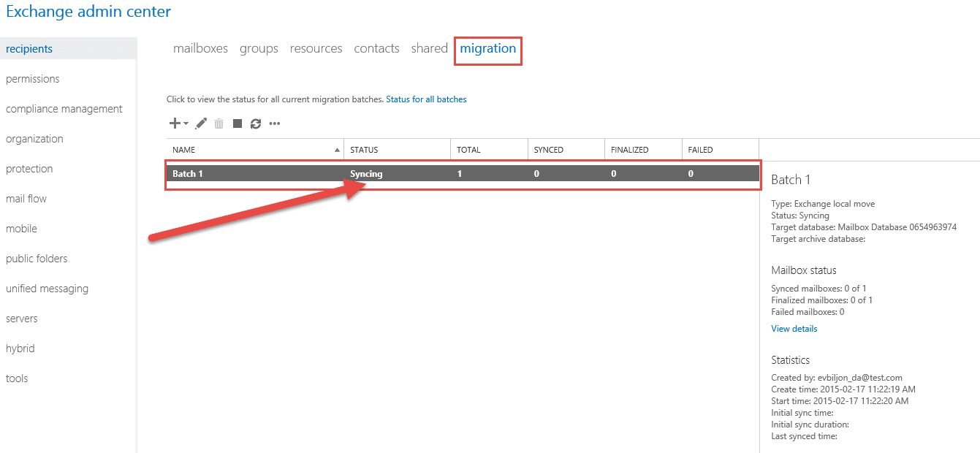
Task: Click the Mailbox status heading
Action: (x=804, y=270)
